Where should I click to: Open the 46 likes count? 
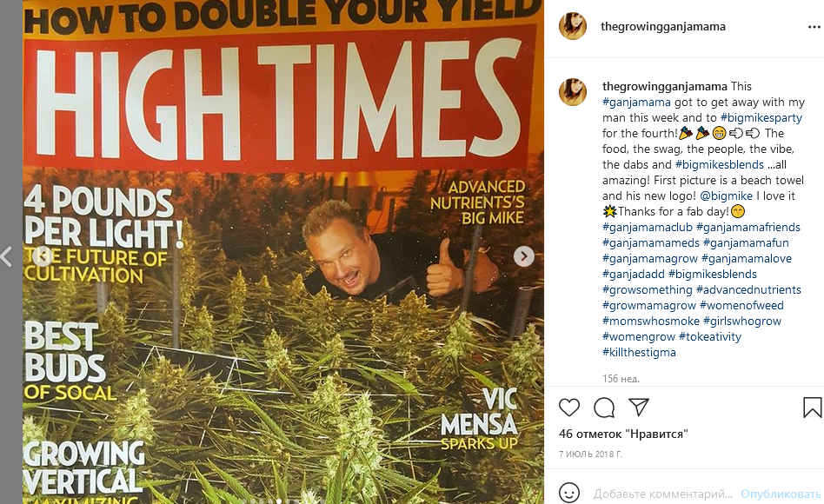[623, 434]
